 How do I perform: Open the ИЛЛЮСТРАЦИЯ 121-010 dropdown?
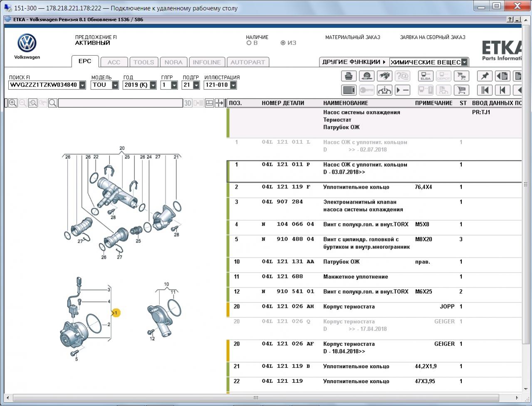233,85
